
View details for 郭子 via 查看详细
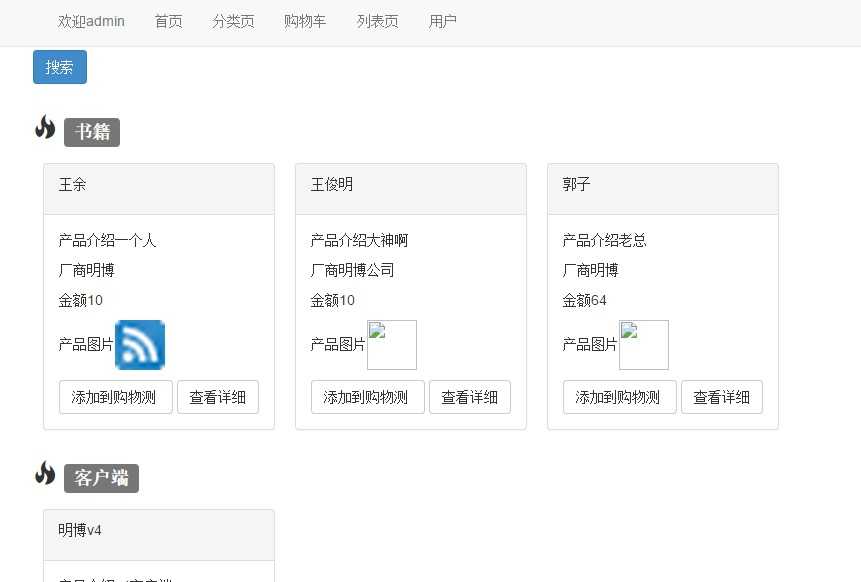click(722, 397)
